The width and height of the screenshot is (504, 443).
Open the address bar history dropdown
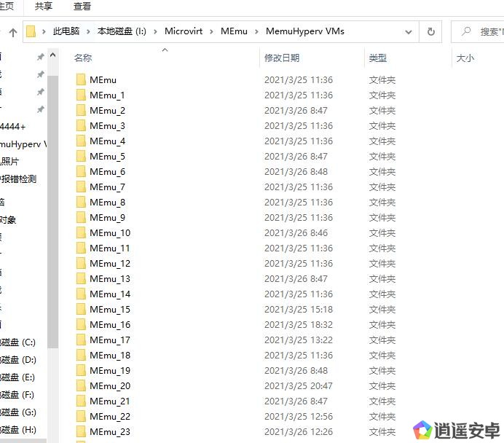(410, 32)
